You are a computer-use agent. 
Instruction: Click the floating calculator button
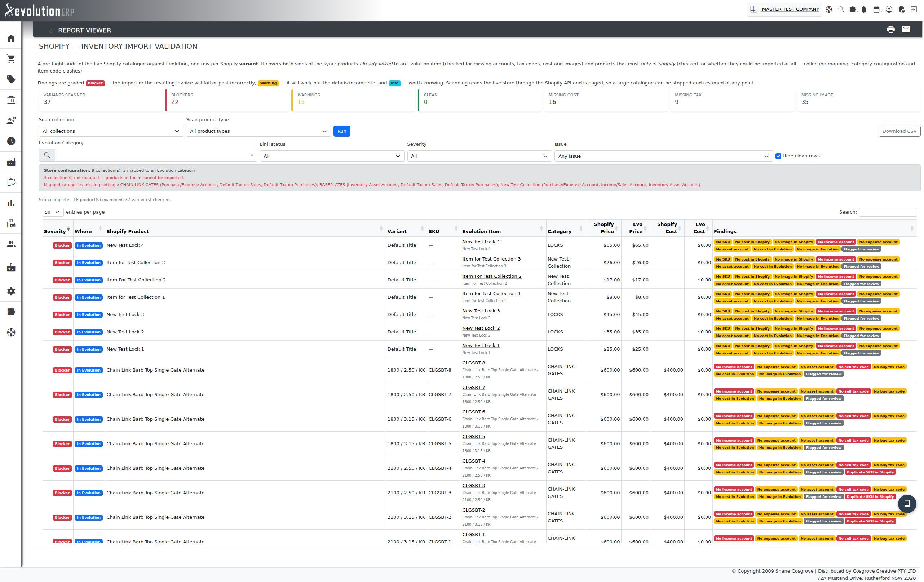pyautogui.click(x=907, y=503)
